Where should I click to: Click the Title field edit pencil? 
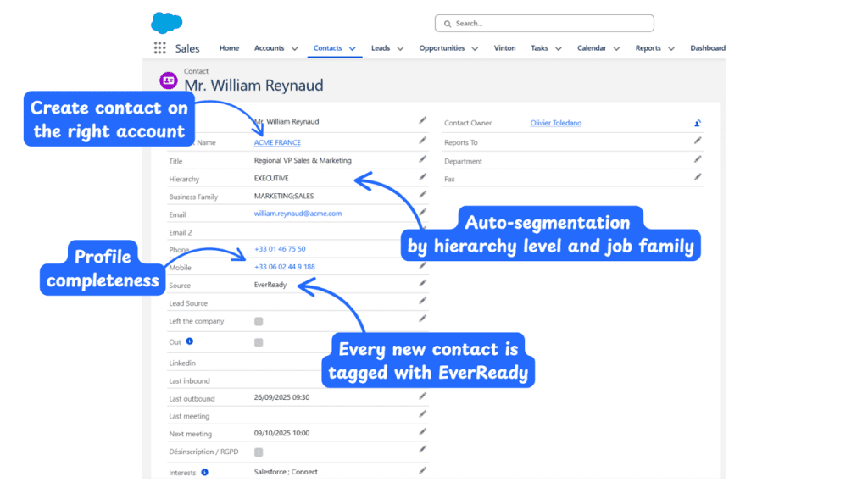pyautogui.click(x=422, y=159)
